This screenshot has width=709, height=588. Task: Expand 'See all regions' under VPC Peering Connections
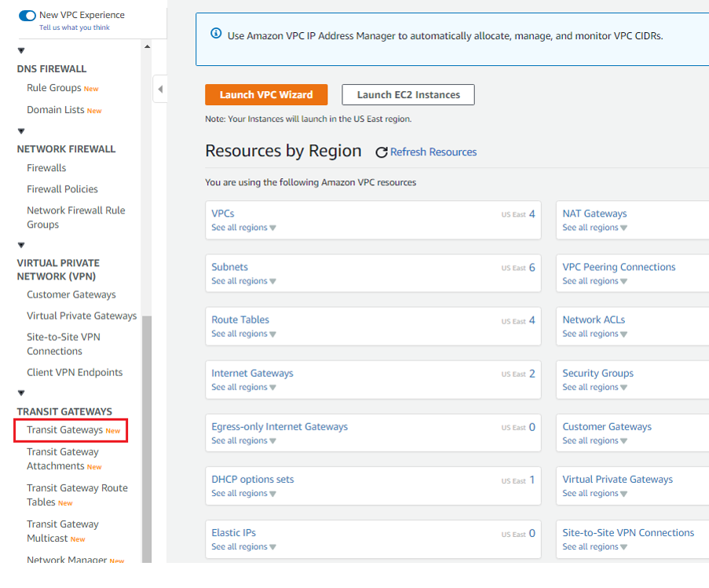click(x=594, y=281)
